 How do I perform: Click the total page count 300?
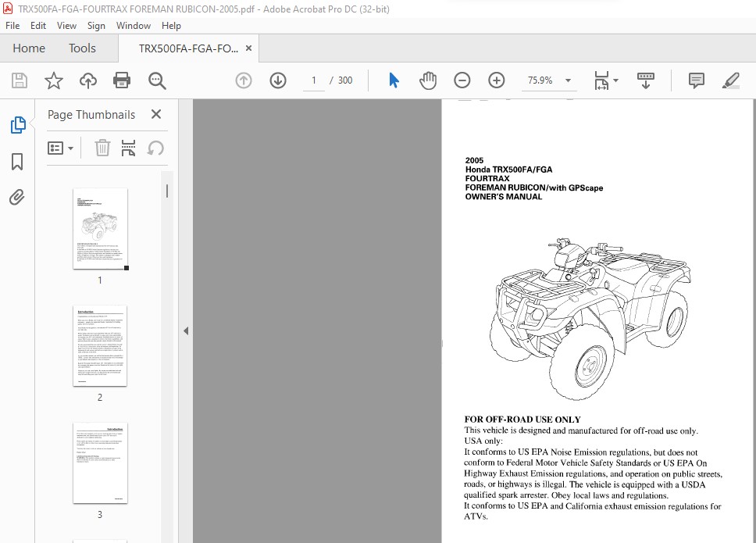tap(345, 80)
